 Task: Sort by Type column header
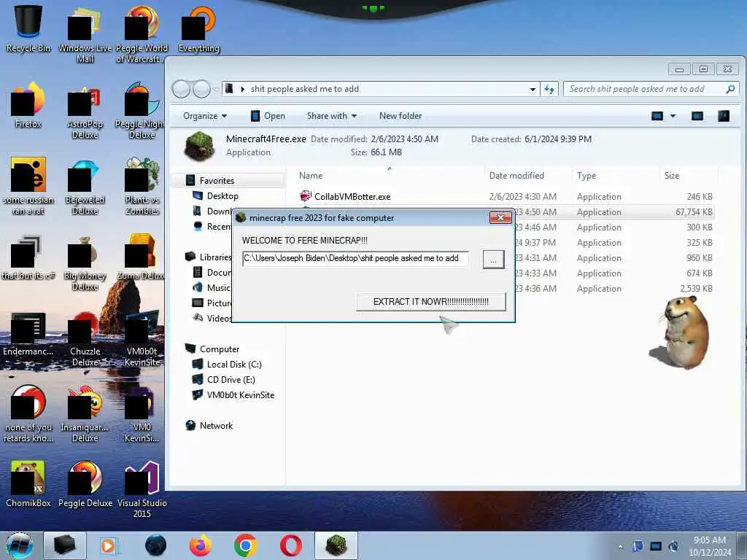[x=616, y=176]
